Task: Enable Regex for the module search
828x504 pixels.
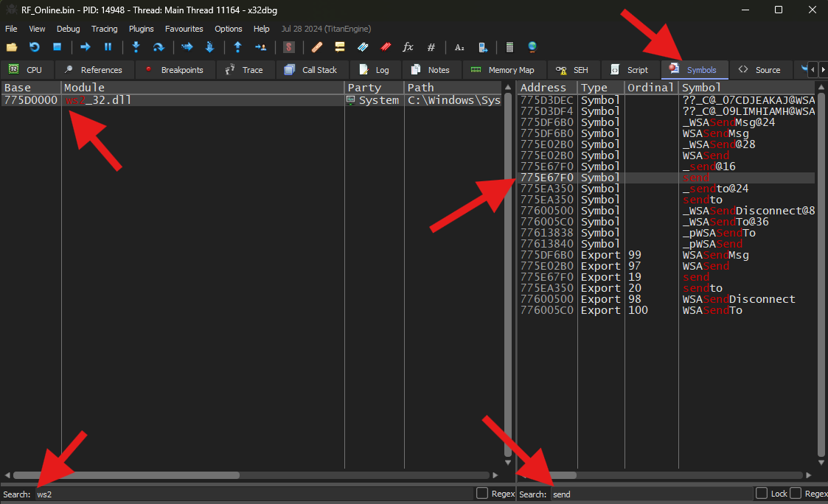Action: (481, 494)
